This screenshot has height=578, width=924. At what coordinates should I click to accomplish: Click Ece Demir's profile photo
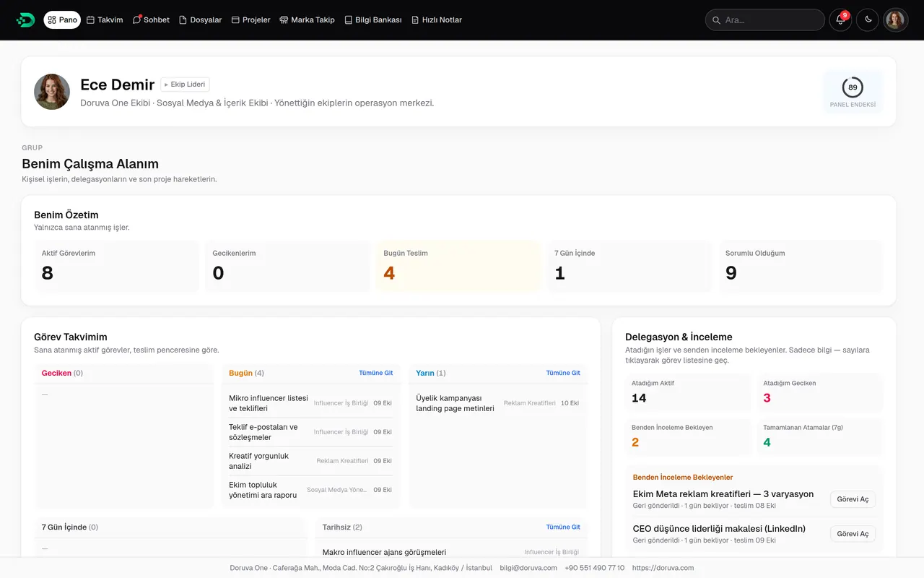click(x=52, y=92)
